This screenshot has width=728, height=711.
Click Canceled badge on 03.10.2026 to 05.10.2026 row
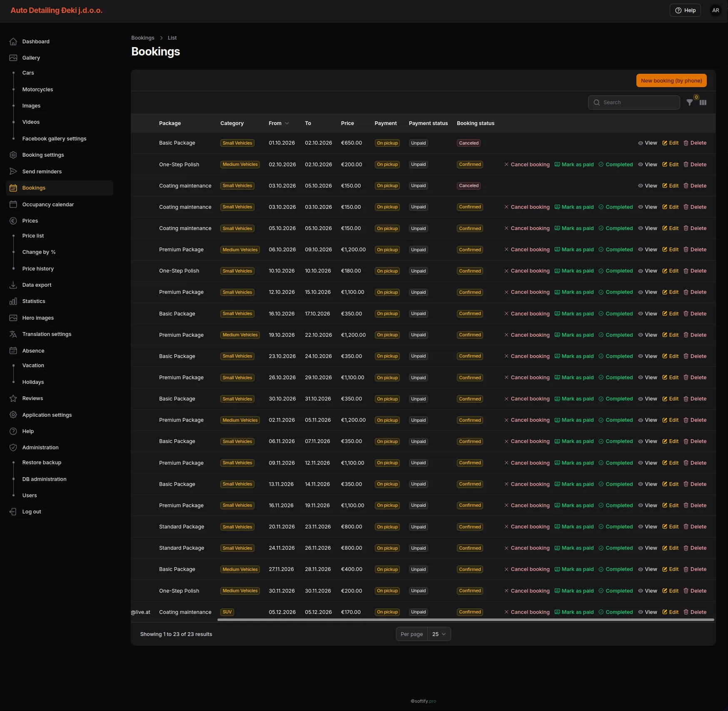(469, 186)
